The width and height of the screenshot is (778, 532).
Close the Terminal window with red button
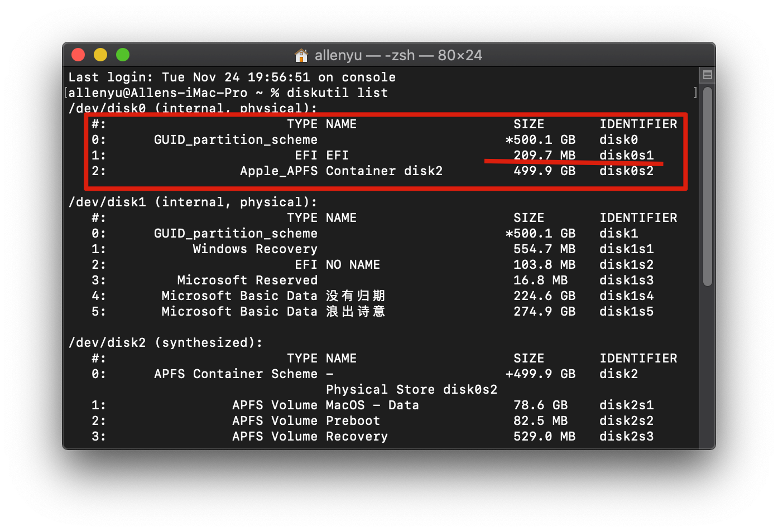point(78,55)
